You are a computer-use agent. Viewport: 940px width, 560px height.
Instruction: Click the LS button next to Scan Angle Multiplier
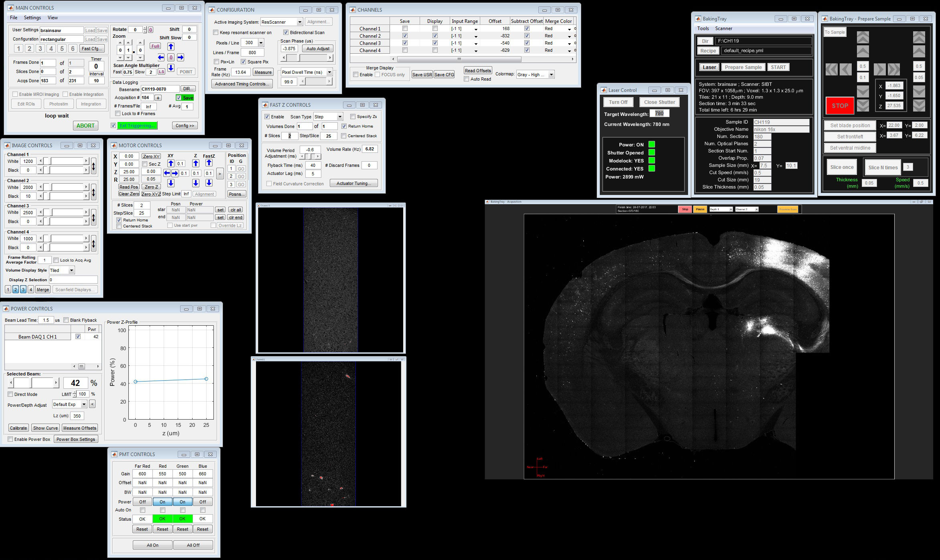[x=161, y=72]
